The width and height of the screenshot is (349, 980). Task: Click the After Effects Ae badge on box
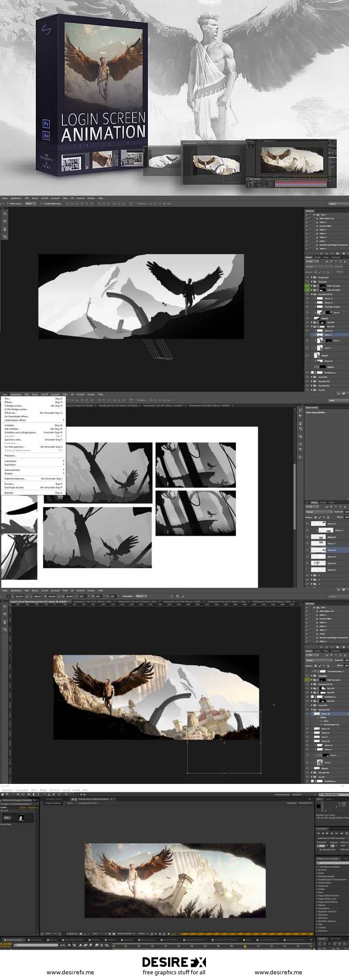47,136
